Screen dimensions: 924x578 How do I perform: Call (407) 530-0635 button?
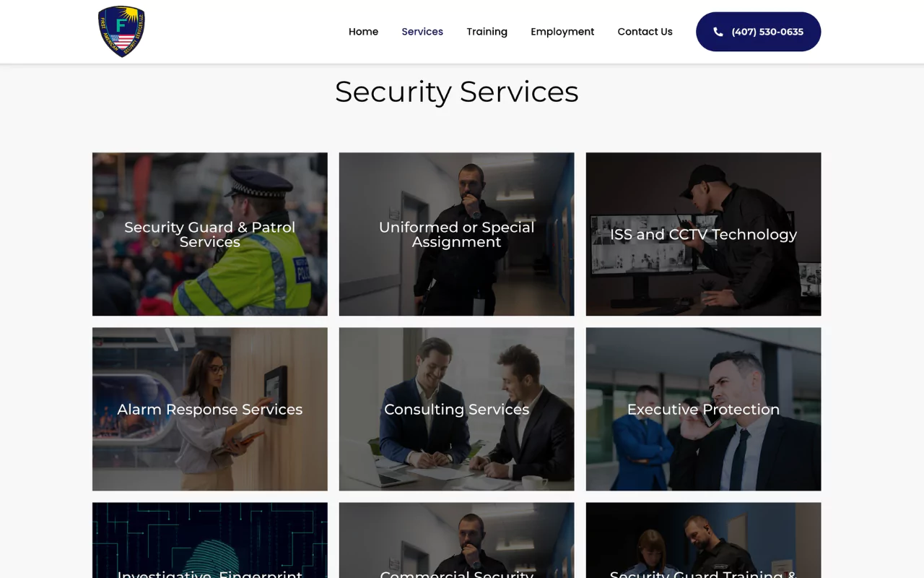click(758, 32)
